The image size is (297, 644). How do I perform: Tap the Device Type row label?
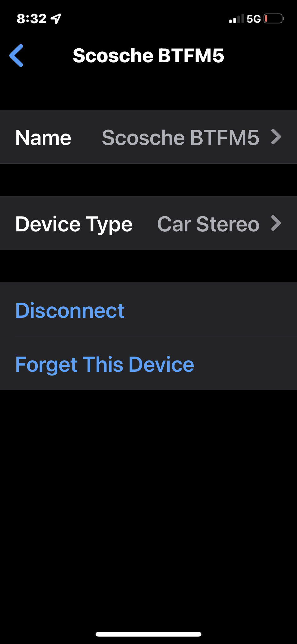coord(74,224)
